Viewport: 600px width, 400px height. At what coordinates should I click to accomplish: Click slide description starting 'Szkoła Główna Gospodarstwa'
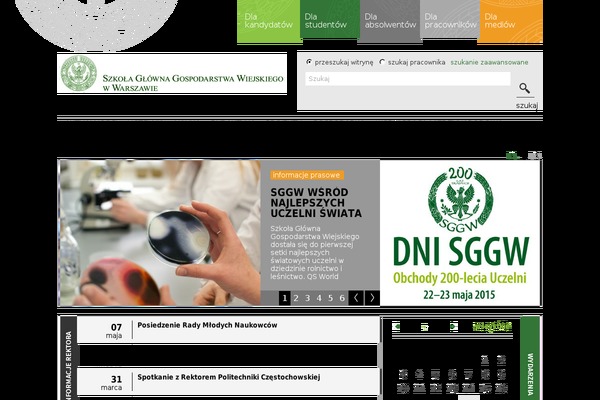point(315,253)
